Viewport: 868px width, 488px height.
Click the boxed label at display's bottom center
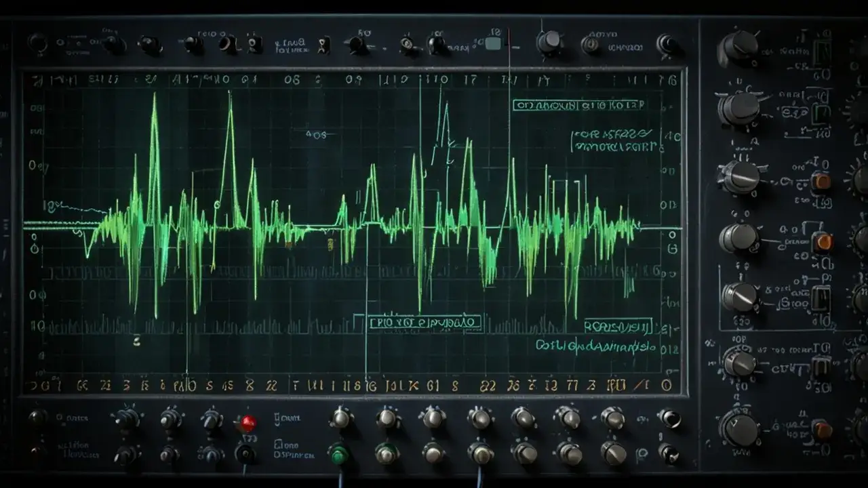pos(425,323)
